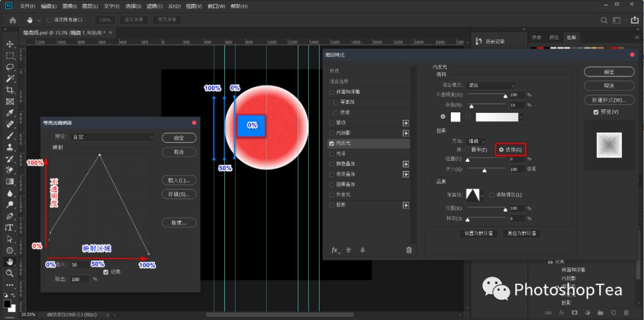Select the Frame tool
Viewport: 644px width, 320px height.
(x=10, y=101)
